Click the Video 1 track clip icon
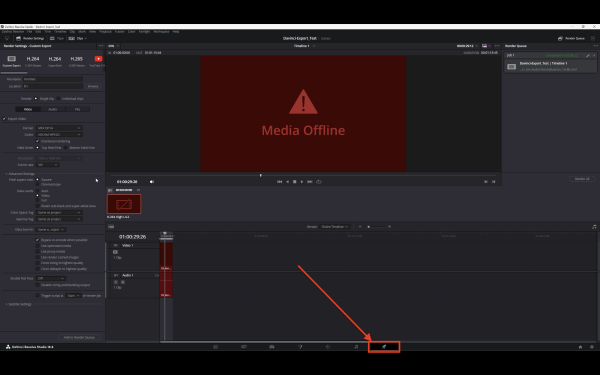600x375 pixels. (x=115, y=252)
